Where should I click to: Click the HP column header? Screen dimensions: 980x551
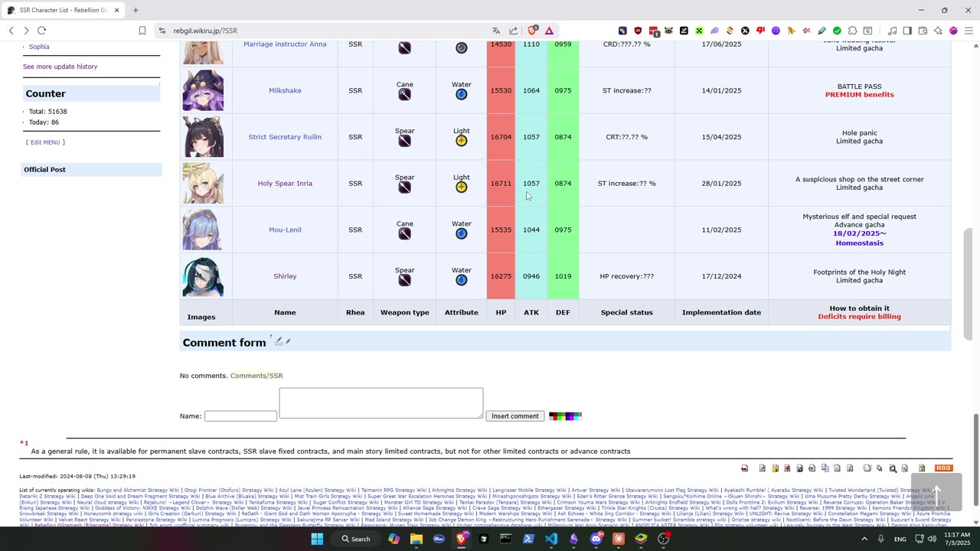click(501, 312)
